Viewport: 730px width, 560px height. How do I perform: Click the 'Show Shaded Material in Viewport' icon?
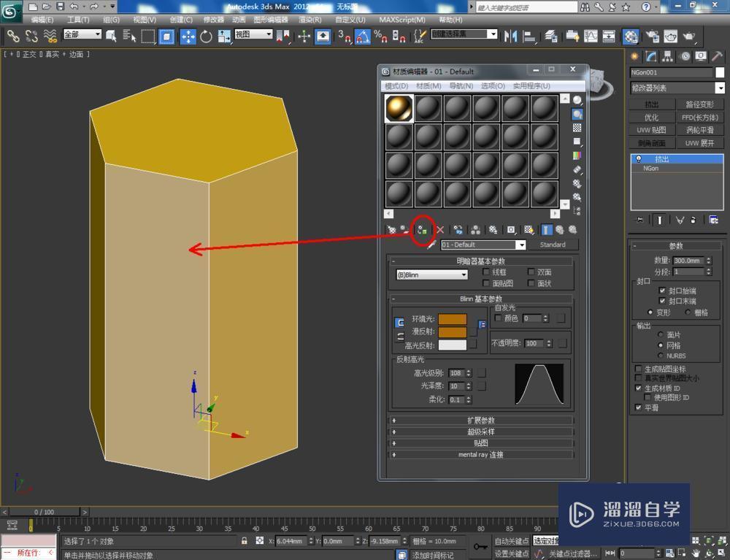[x=529, y=230]
